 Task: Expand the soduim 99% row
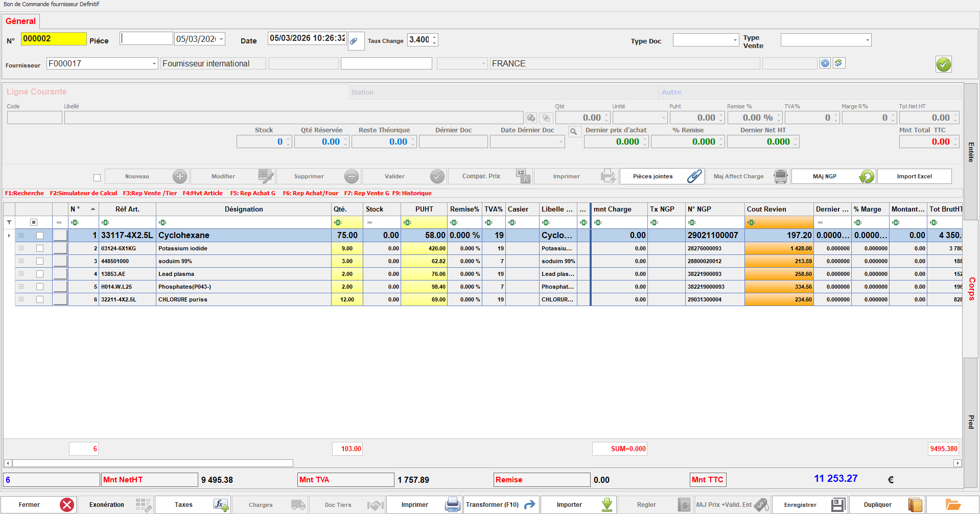coord(21,261)
